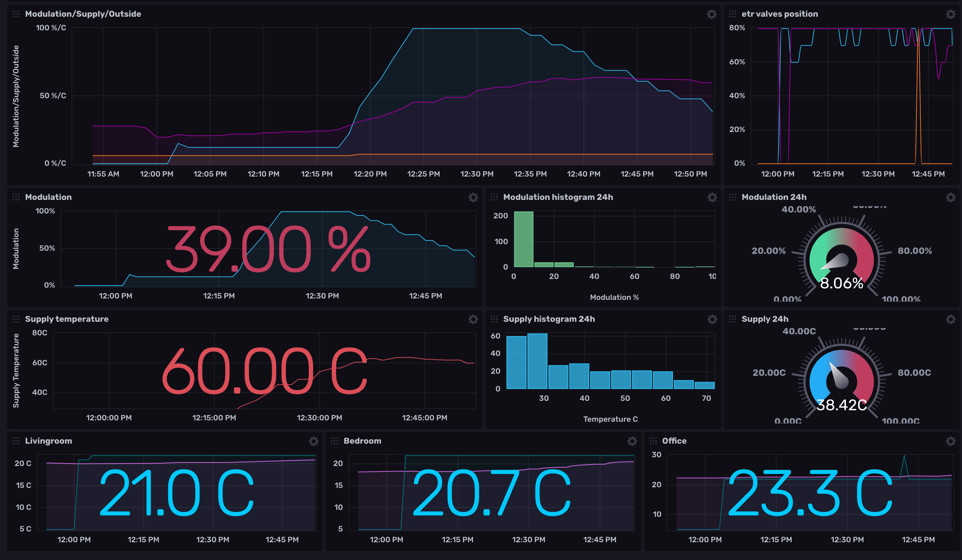The width and height of the screenshot is (962, 560).
Task: Click tallest green bar in Modulation histogram
Action: pyautogui.click(x=524, y=240)
